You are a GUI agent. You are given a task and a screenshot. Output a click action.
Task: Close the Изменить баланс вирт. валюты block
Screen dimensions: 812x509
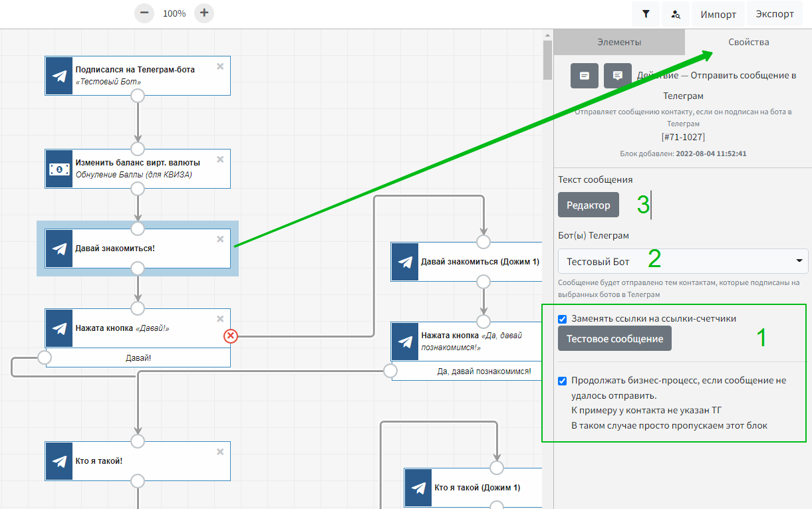pos(220,159)
